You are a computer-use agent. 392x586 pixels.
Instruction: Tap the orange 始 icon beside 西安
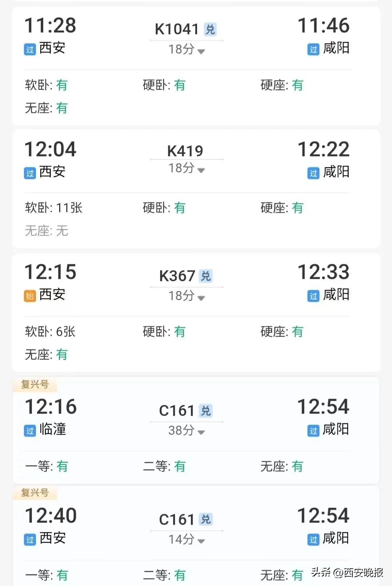pyautogui.click(x=30, y=296)
